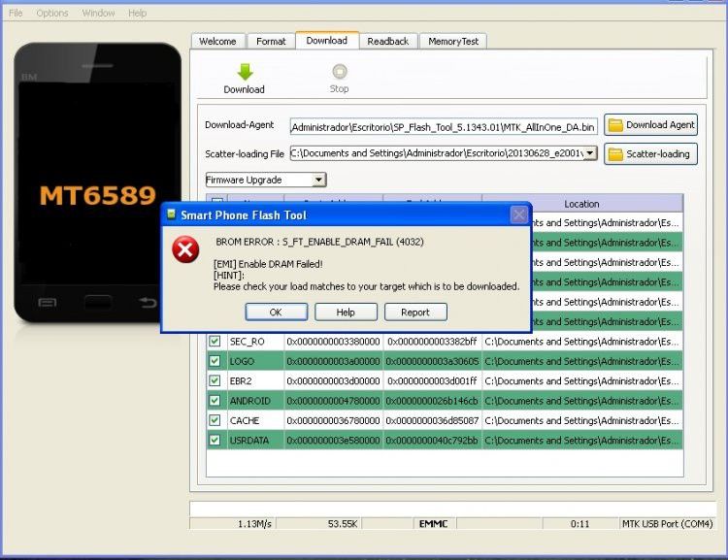
Task: Uncheck the EBR2 partition checkbox
Action: pyautogui.click(x=215, y=380)
